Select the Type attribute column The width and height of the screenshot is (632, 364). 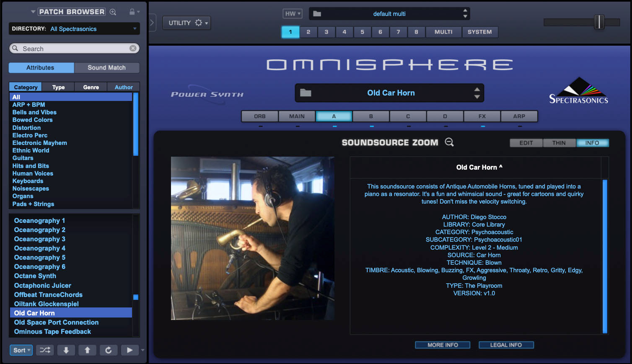coord(59,87)
